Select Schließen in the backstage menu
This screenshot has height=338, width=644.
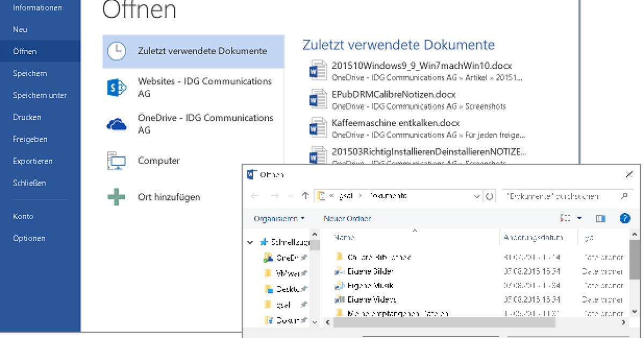click(30, 183)
